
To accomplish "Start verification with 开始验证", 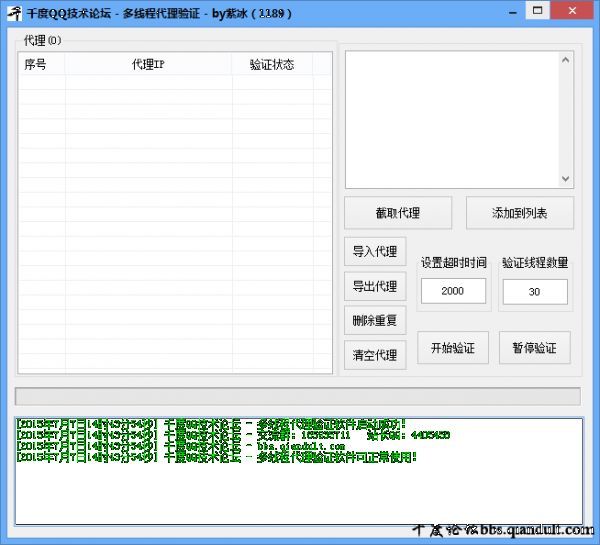I will pyautogui.click(x=453, y=348).
